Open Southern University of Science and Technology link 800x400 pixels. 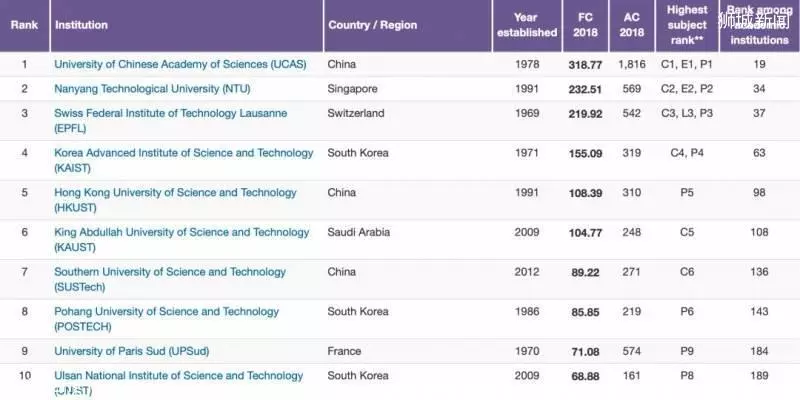pyautogui.click(x=170, y=280)
